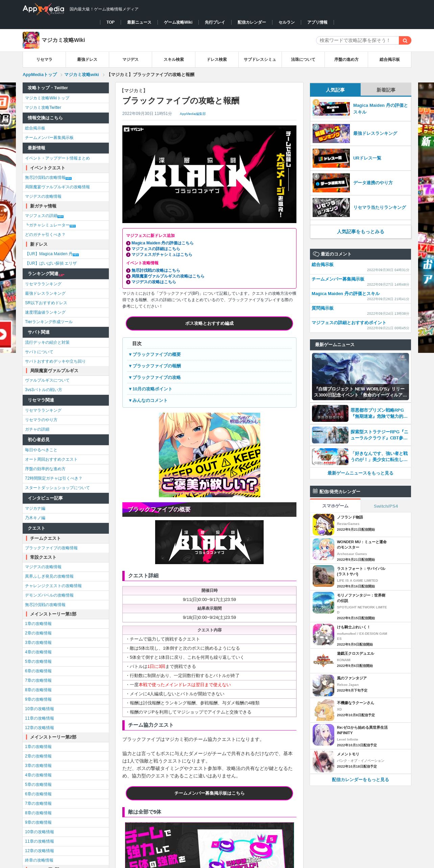Open the ニューラルクラウド news thumbnail

330,435
